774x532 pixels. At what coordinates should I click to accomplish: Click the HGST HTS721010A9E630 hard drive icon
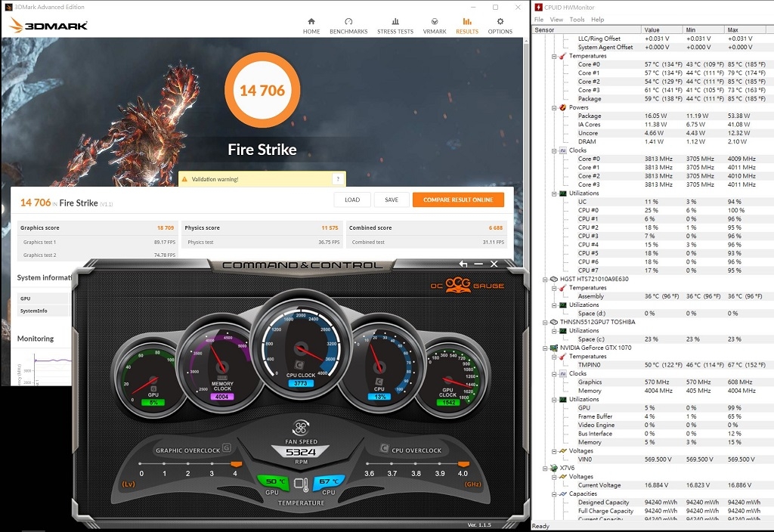click(554, 279)
